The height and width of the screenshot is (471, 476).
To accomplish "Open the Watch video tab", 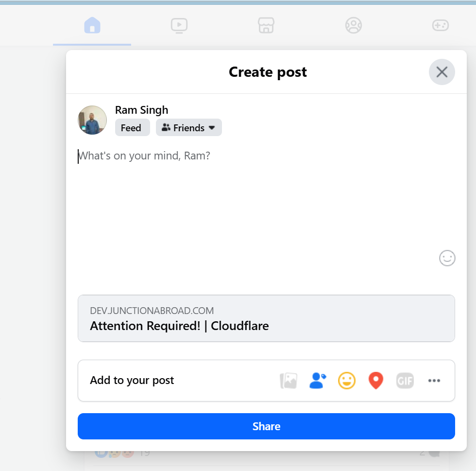I will 179,25.
